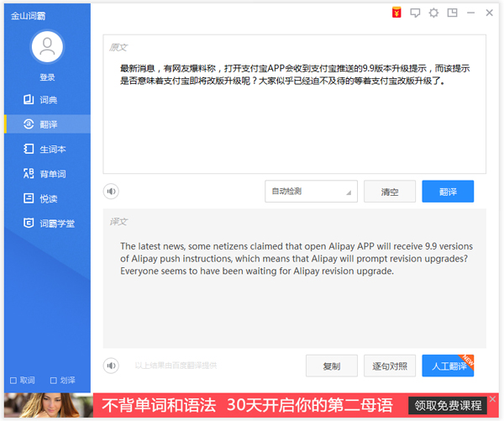Screen dimensions: 504x421
Task: Open 生词本 vocabulary notebook tab
Action: [x=46, y=149]
